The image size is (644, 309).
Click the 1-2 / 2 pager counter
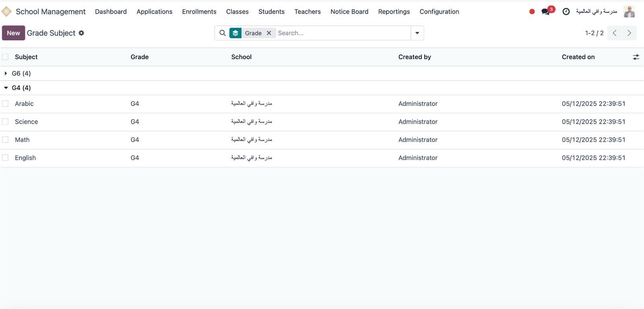594,33
